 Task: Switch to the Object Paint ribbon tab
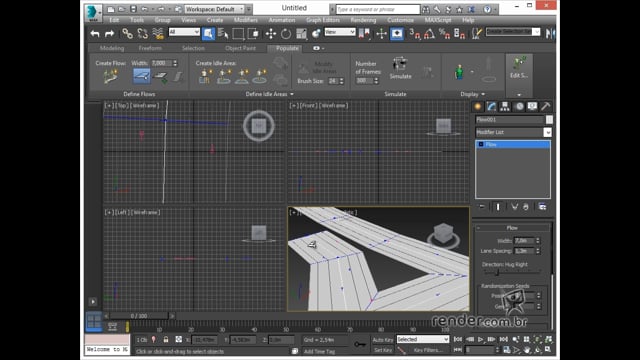[240, 48]
